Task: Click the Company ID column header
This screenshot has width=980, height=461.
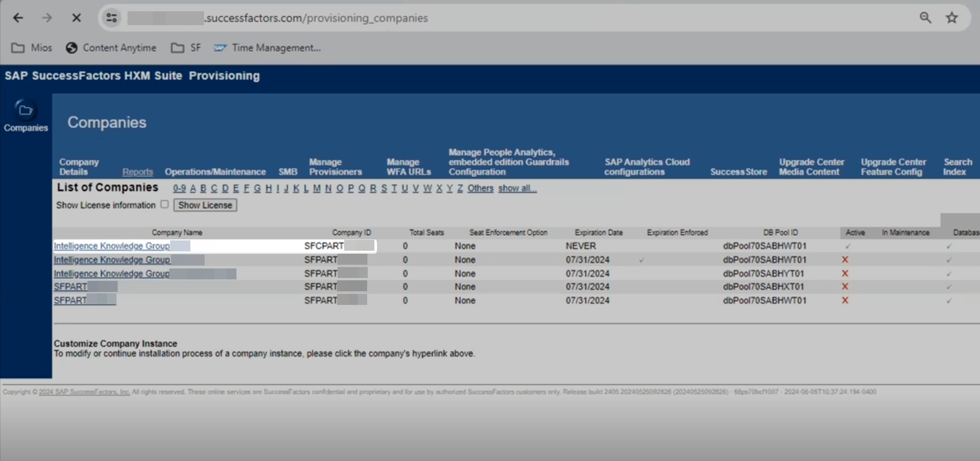Action: click(x=351, y=233)
